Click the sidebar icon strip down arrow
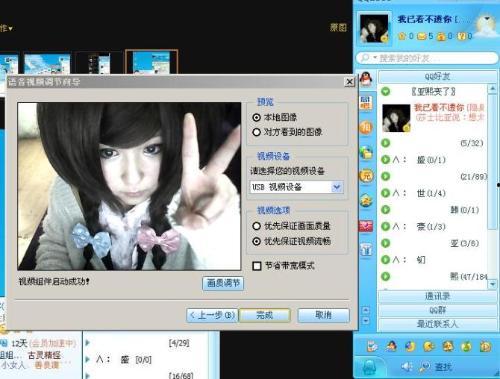This screenshot has width=500, height=379. point(366,321)
